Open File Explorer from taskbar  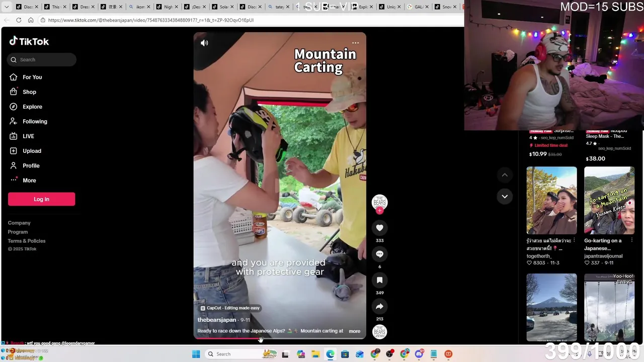click(315, 354)
